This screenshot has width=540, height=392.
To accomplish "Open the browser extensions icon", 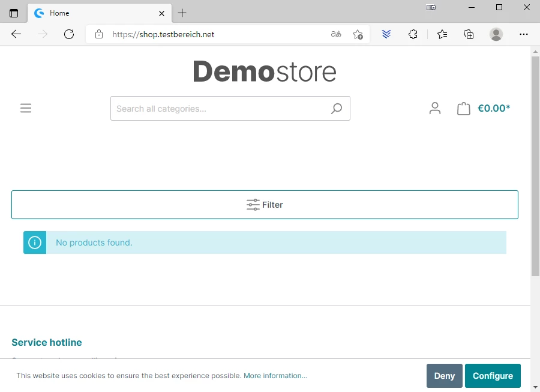I will (413, 34).
